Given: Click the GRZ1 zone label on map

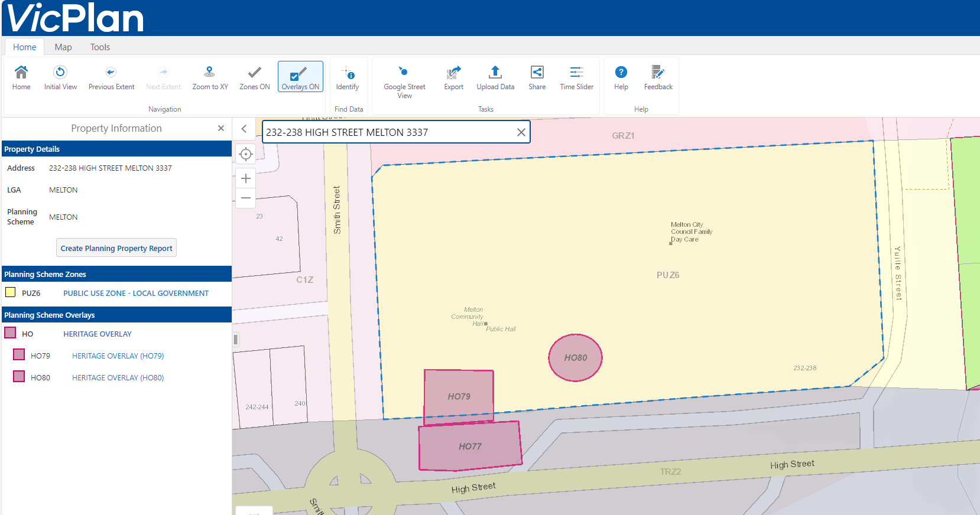Looking at the screenshot, I should (623, 136).
